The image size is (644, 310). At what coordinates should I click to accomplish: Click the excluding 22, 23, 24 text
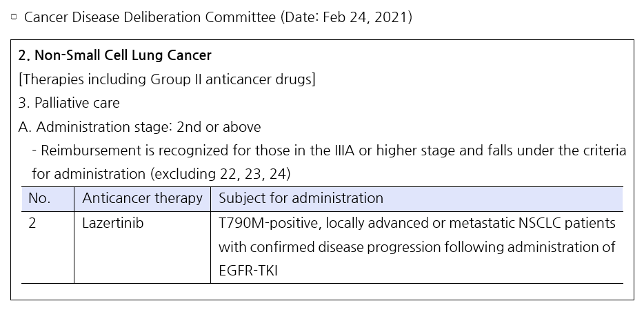[x=220, y=174]
